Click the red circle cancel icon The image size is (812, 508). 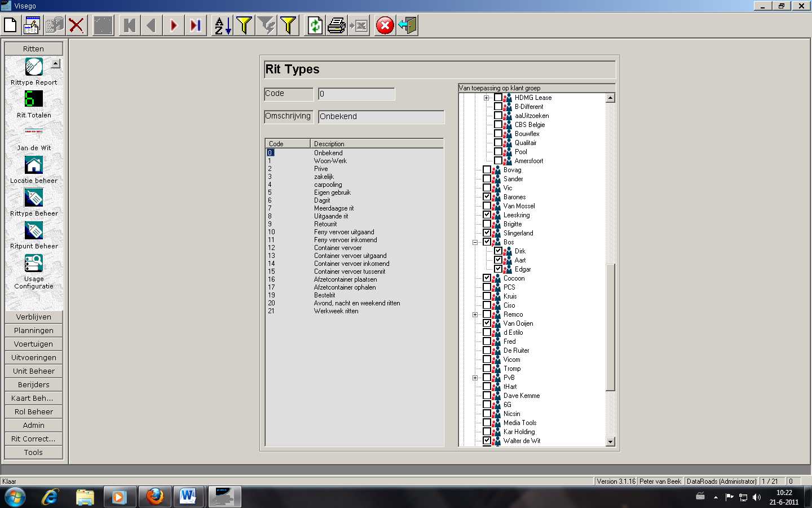click(x=385, y=25)
